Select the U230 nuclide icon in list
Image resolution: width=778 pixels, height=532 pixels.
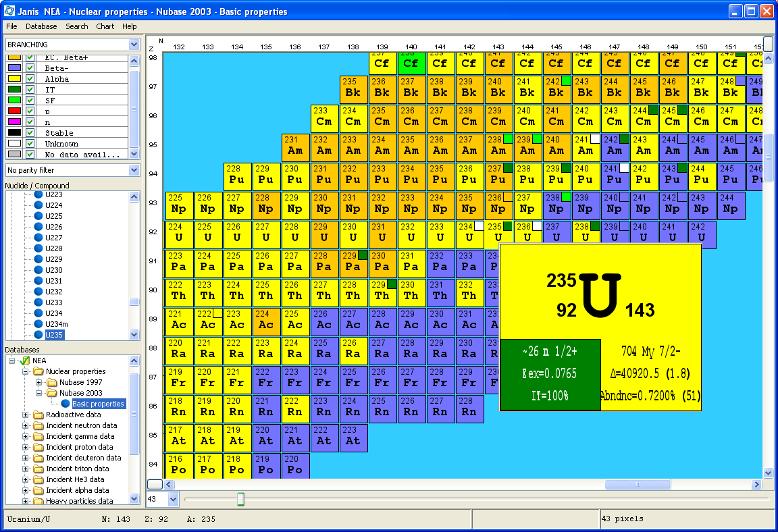coord(39,270)
